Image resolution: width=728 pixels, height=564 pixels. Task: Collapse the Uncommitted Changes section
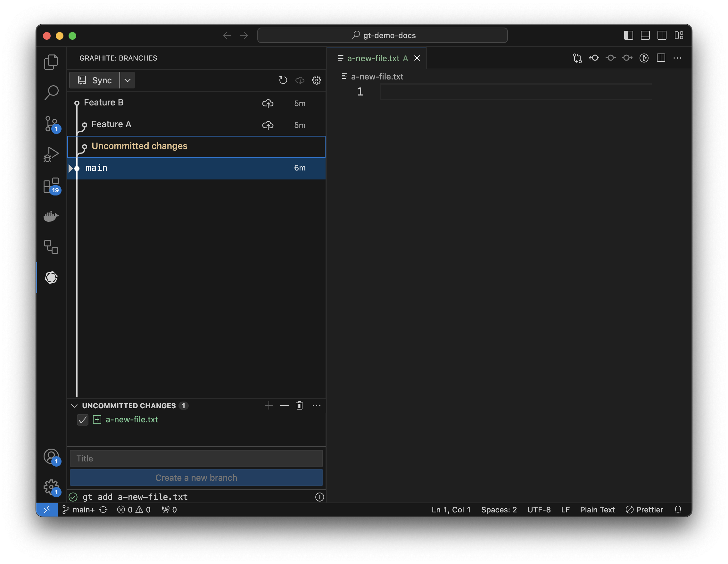pyautogui.click(x=74, y=406)
